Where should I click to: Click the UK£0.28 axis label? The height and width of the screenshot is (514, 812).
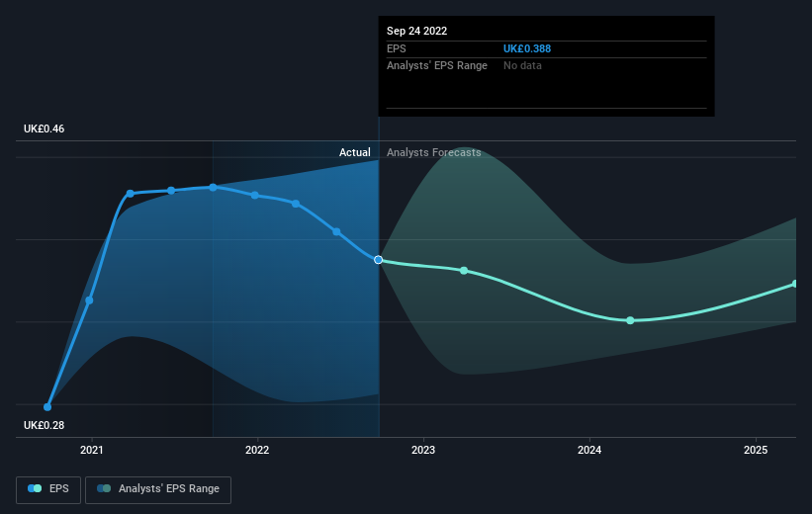click(45, 425)
